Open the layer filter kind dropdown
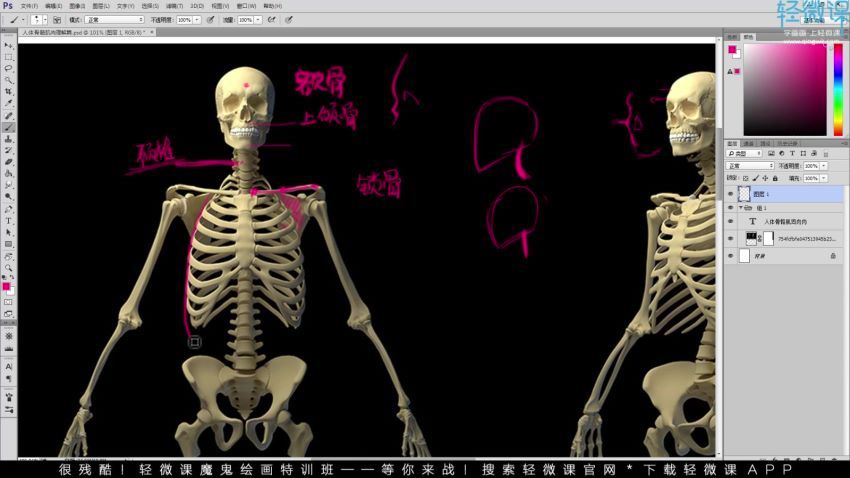850x478 pixels. coord(744,154)
